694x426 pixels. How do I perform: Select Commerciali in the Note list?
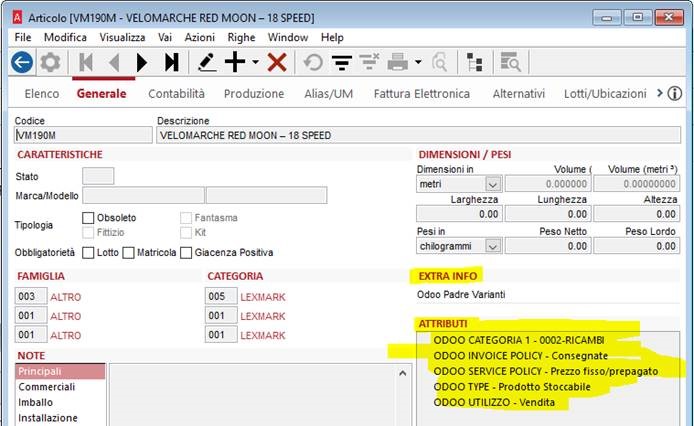point(46,387)
